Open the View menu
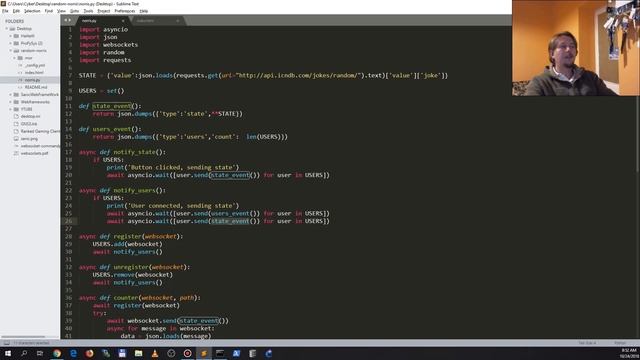 pos(61,11)
